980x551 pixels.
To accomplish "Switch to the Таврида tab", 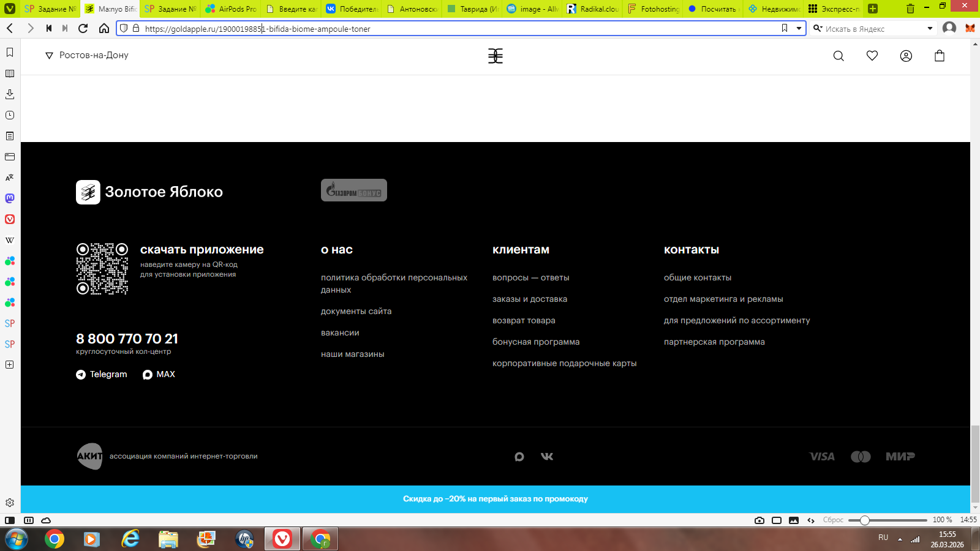I will (473, 9).
